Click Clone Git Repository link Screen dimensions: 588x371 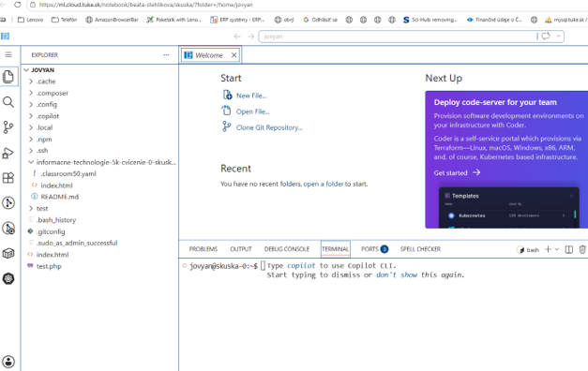(x=269, y=127)
